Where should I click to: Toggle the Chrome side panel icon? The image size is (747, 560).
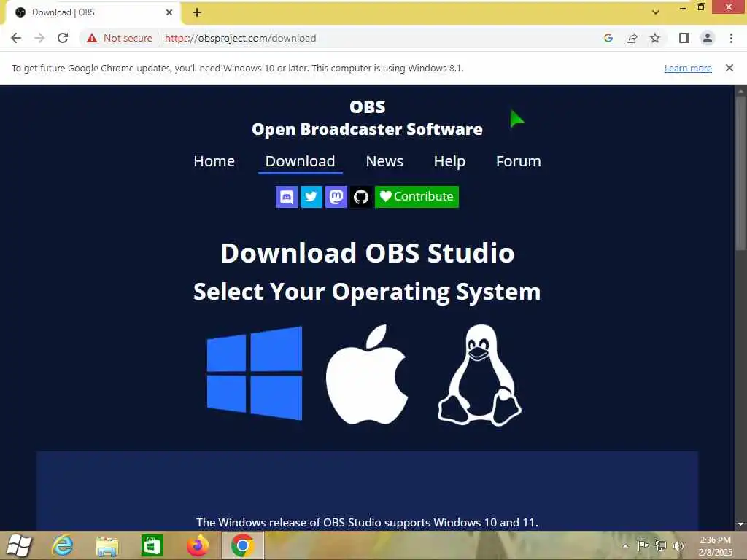point(684,38)
